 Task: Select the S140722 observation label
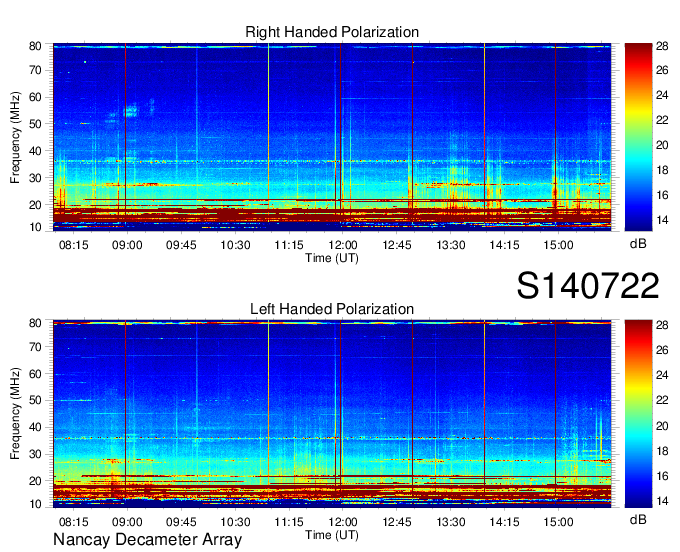click(588, 285)
